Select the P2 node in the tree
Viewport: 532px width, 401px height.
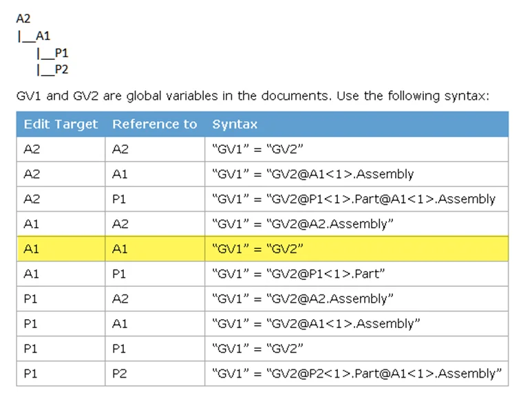pos(61,69)
